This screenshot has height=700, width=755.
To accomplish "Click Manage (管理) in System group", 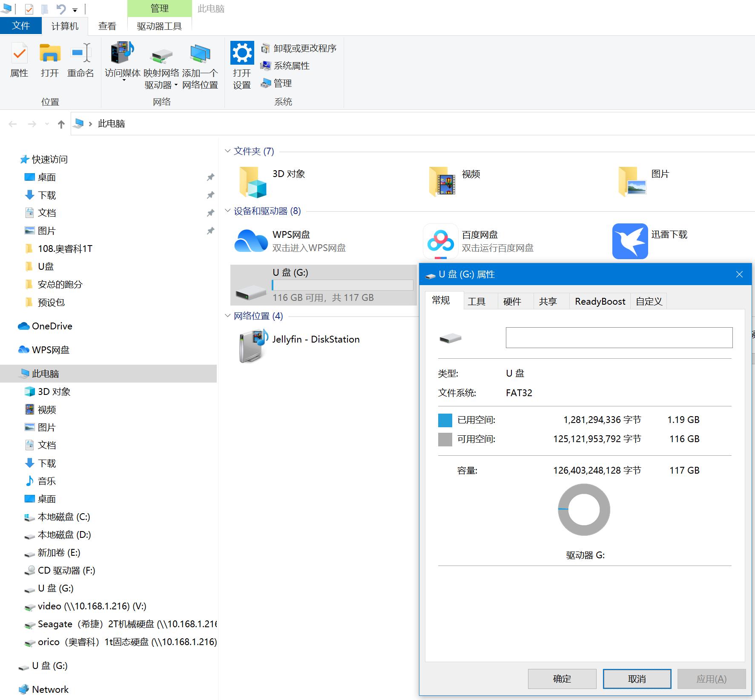I will (276, 83).
